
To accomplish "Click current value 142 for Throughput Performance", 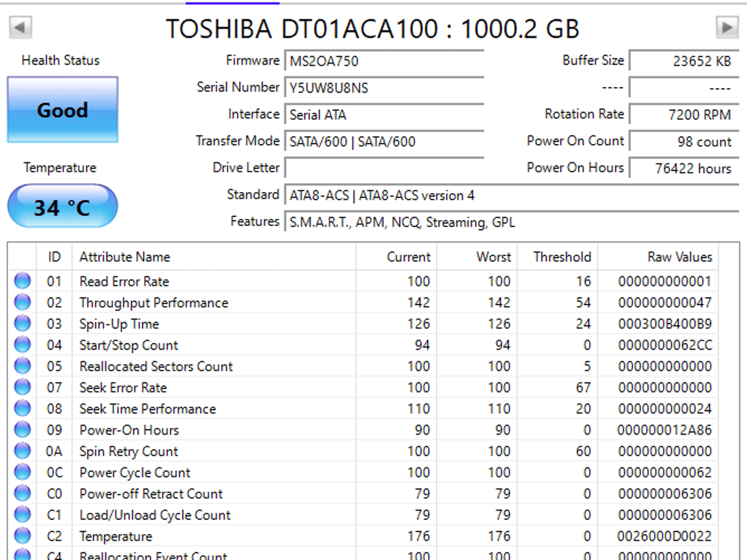I will click(x=419, y=303).
